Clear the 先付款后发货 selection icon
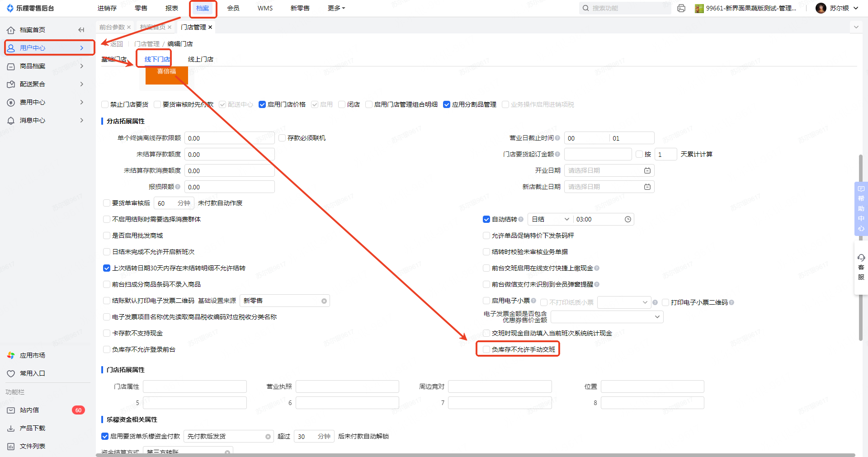The width and height of the screenshot is (868, 457). click(x=268, y=437)
